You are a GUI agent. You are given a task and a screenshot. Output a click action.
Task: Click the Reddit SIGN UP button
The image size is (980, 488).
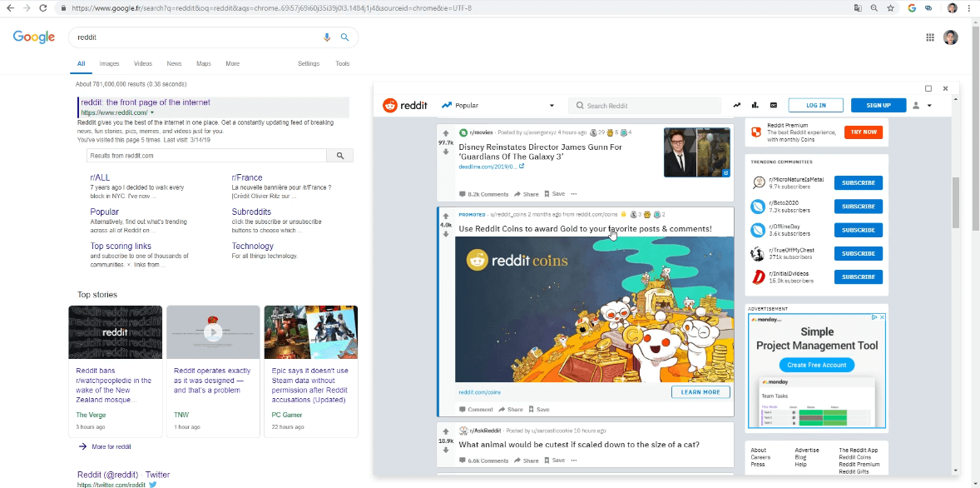tap(879, 106)
